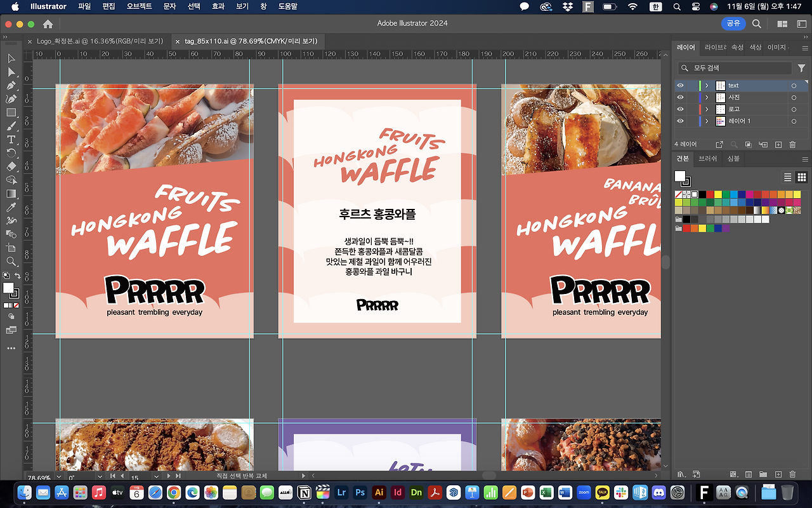This screenshot has width=812, height=508.
Task: Collect layer for export
Action: pos(719,145)
